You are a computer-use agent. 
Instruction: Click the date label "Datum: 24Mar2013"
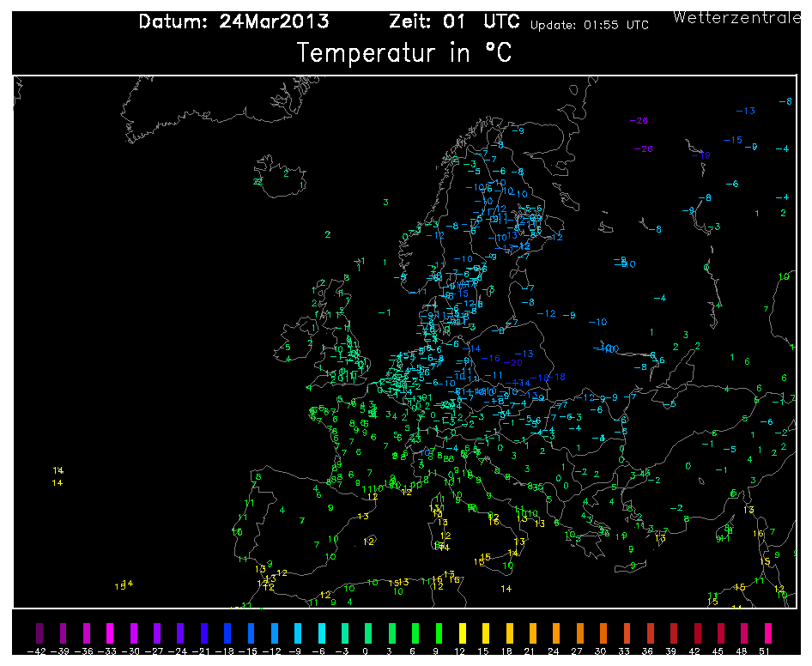click(x=233, y=21)
